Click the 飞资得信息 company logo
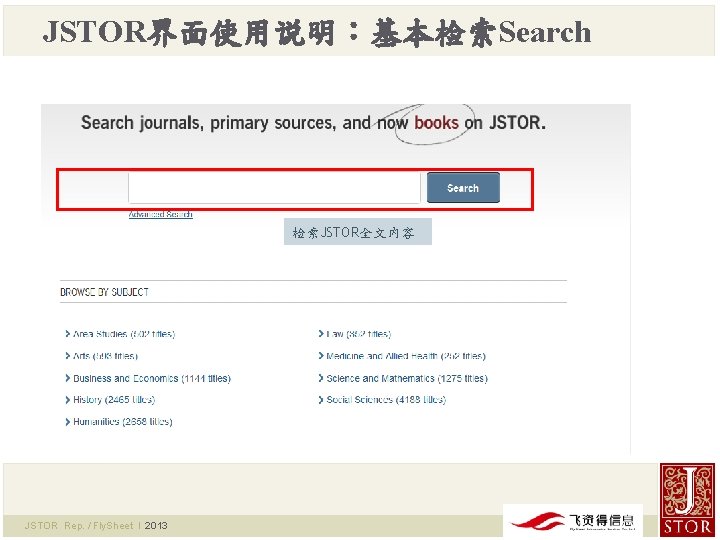The width and height of the screenshot is (720, 540). tap(573, 521)
